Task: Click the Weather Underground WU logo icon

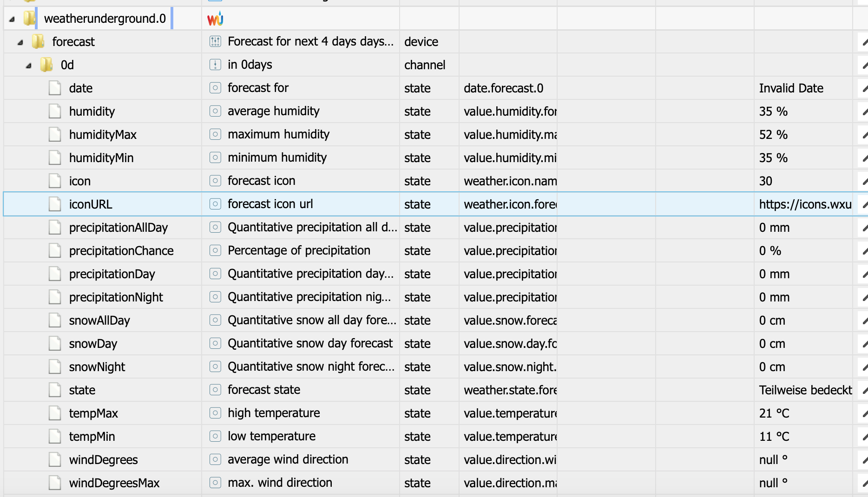Action: pyautogui.click(x=215, y=19)
